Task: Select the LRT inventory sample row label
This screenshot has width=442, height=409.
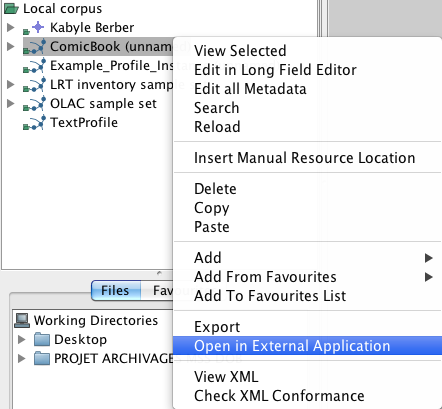Action: (x=112, y=85)
